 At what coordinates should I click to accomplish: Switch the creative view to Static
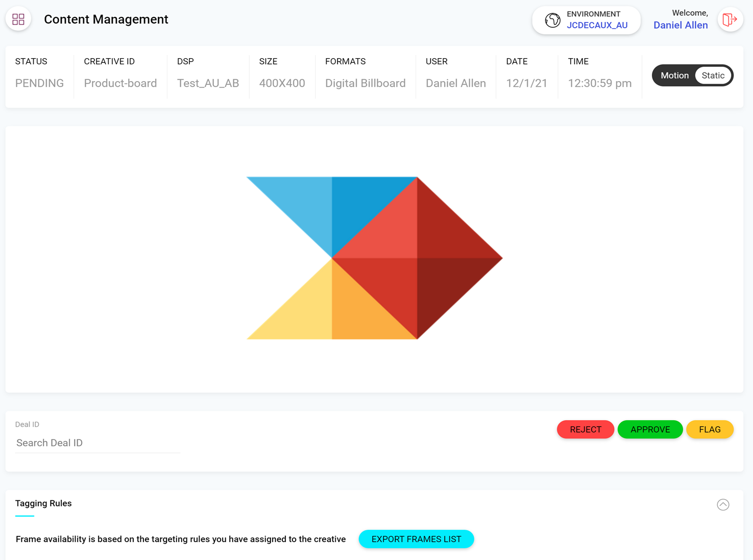point(713,76)
